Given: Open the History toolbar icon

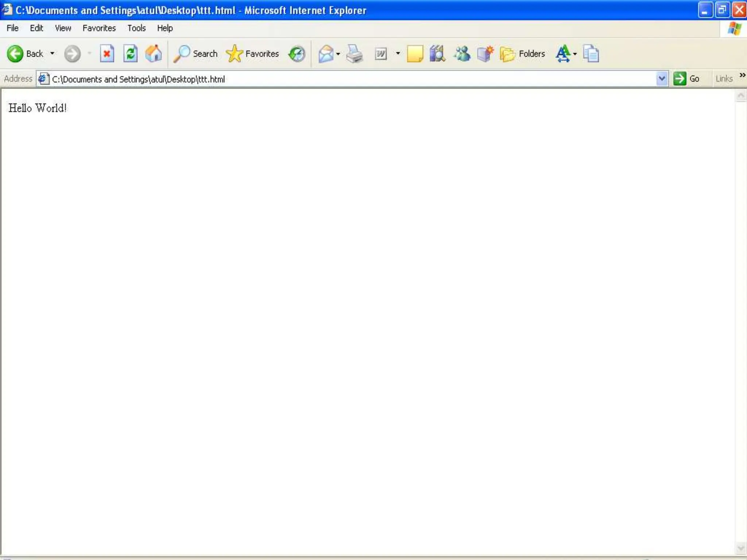Looking at the screenshot, I should click(297, 54).
